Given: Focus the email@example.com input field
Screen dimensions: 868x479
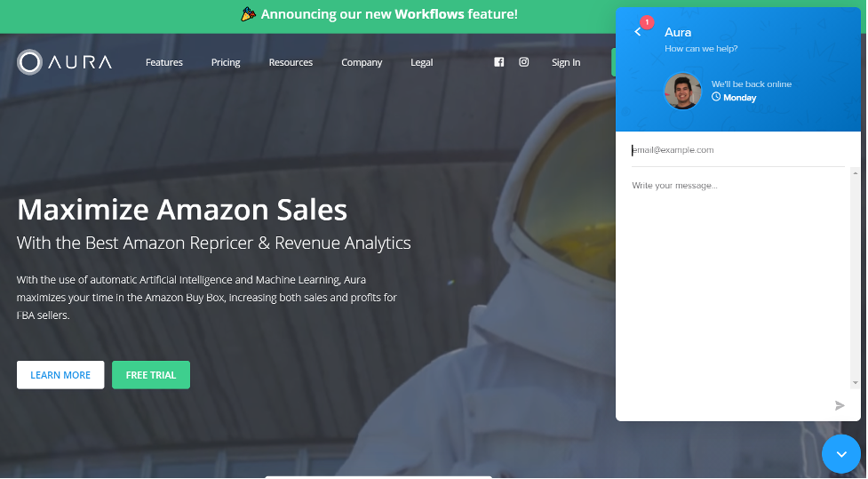Looking at the screenshot, I should (738, 150).
